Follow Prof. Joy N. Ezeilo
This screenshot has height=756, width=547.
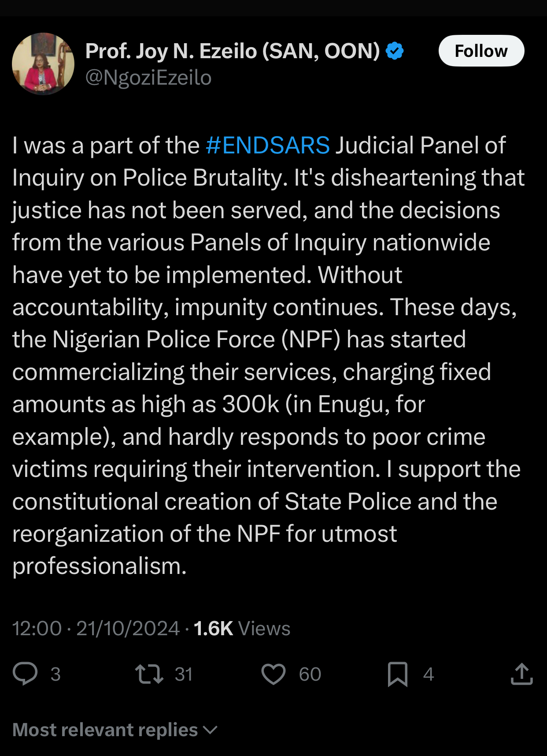[x=481, y=51]
